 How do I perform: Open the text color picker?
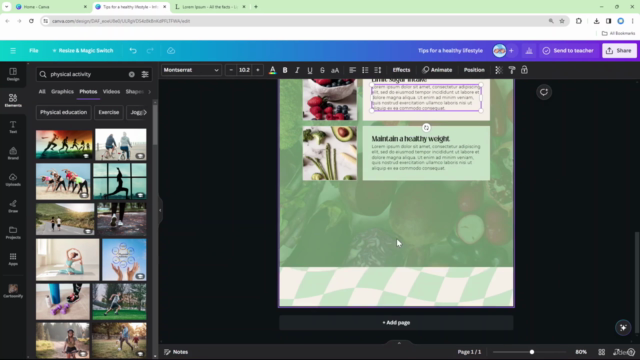(272, 70)
